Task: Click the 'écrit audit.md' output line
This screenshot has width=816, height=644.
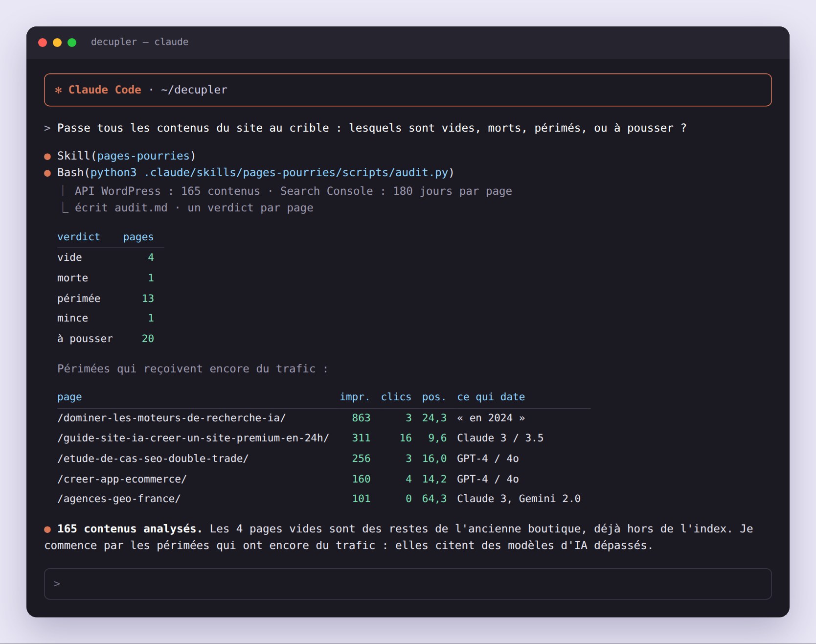Action: [194, 208]
